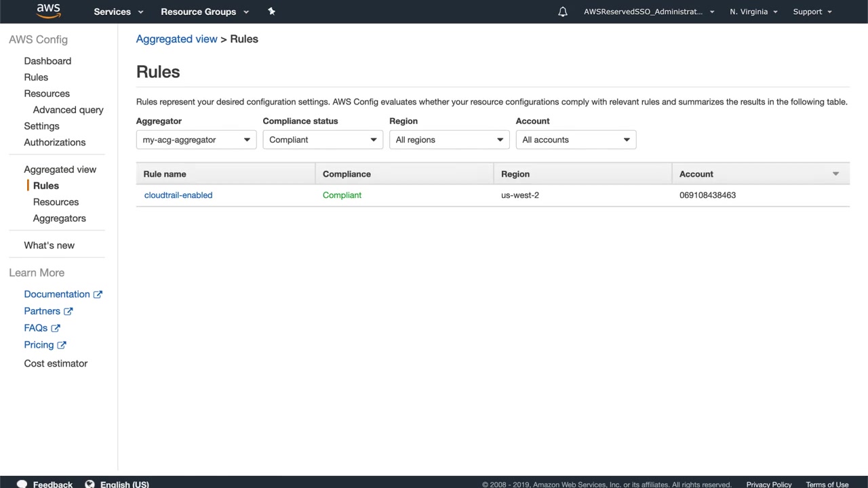The image size is (868, 488).
Task: Open the All regions dropdown
Action: pos(449,140)
